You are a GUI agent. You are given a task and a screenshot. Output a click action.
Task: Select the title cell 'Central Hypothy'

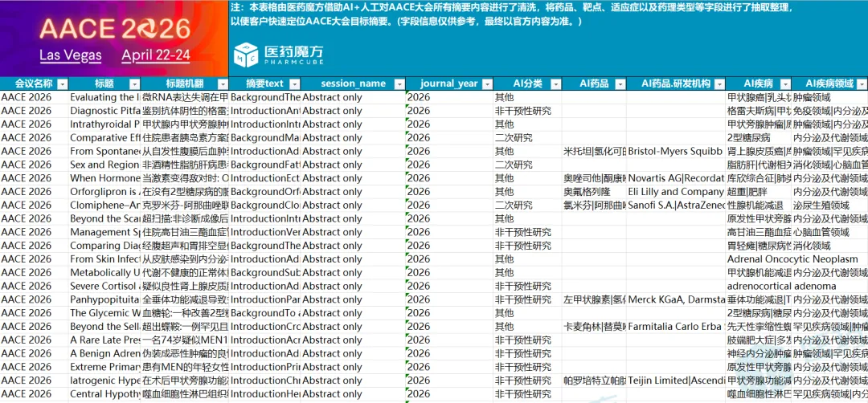[x=105, y=393]
